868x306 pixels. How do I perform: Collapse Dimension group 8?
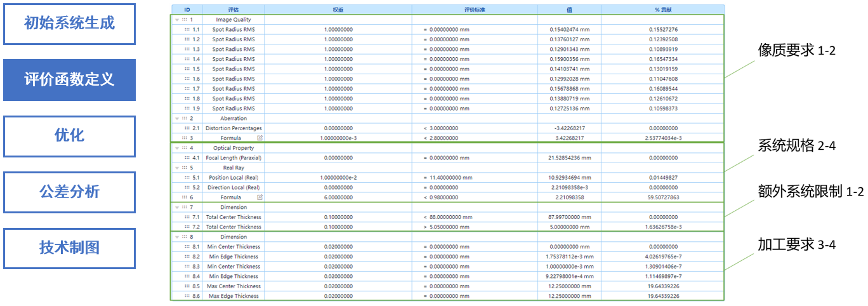click(177, 237)
